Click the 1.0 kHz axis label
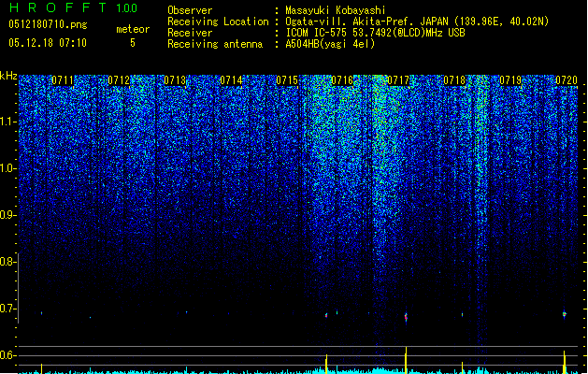 [x=7, y=168]
